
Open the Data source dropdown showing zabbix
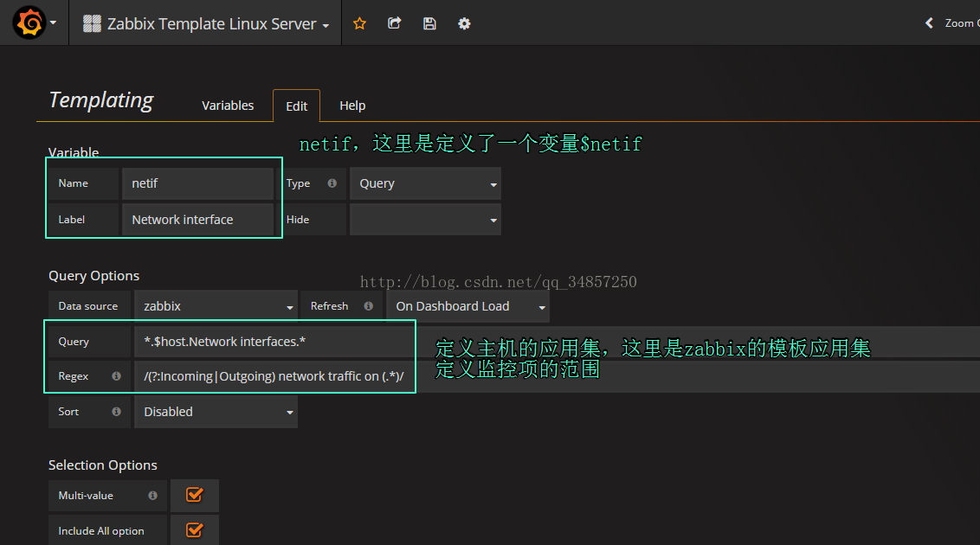click(216, 306)
